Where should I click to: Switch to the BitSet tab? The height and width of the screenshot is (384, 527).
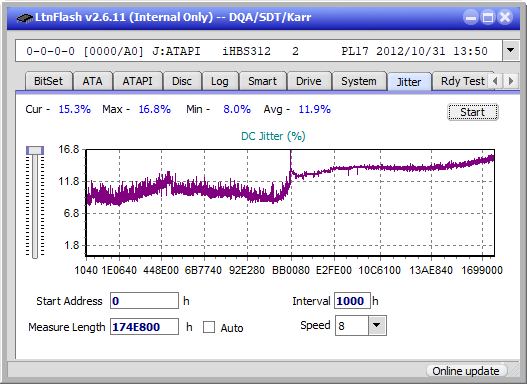pyautogui.click(x=48, y=81)
